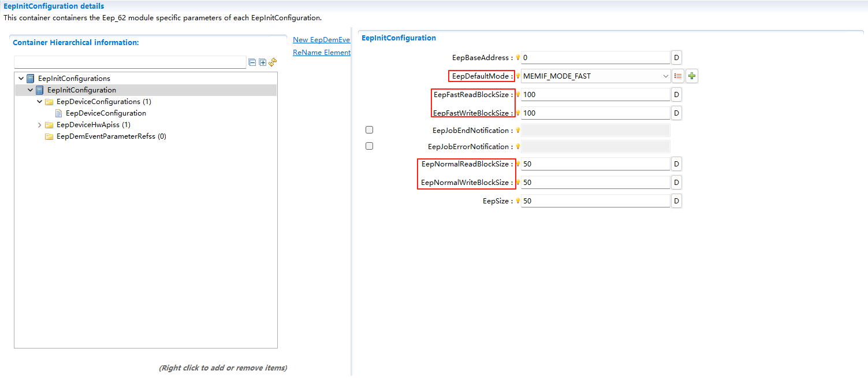Select the EepDemEventParameterRefss folder
The image size is (868, 378).
pos(111,136)
